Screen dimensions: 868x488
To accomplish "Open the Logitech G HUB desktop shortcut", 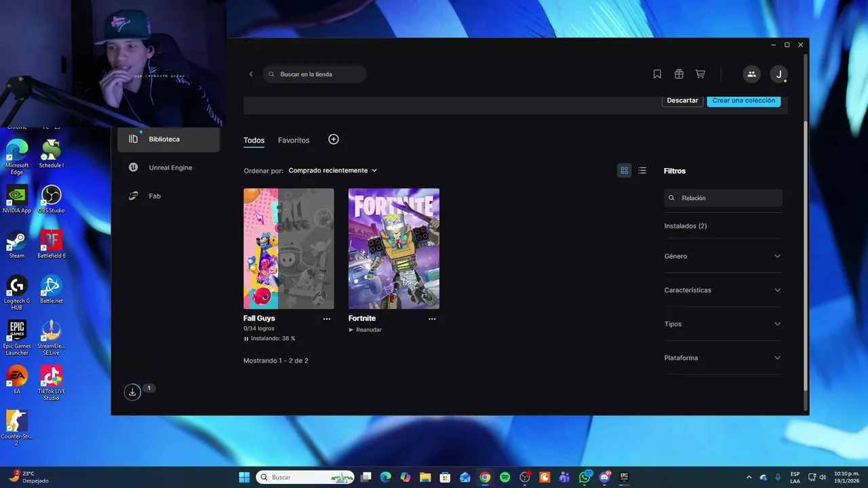I will coord(17,293).
